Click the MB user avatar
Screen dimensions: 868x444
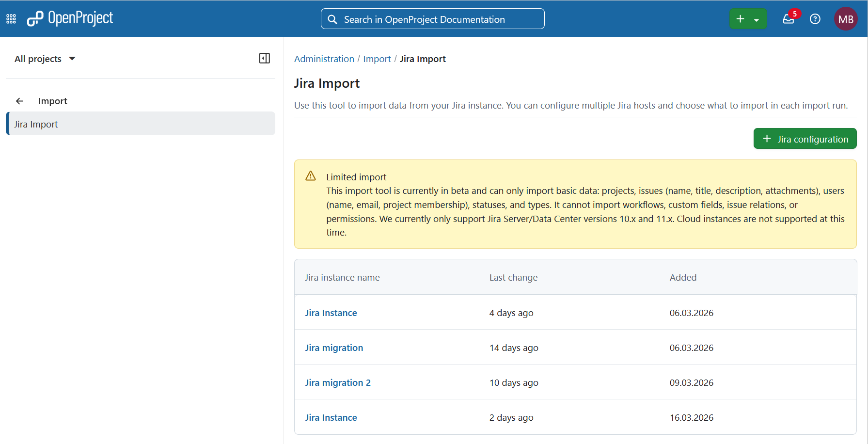846,19
